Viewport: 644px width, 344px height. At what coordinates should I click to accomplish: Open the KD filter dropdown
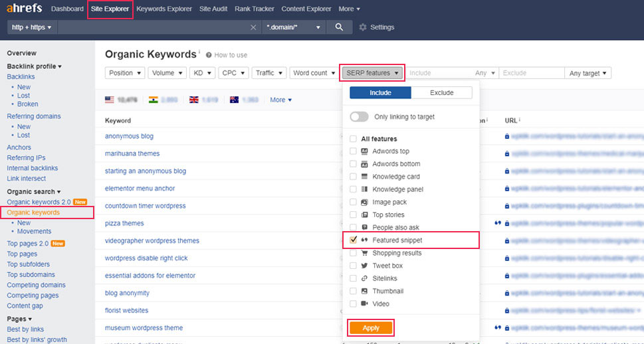tap(203, 73)
